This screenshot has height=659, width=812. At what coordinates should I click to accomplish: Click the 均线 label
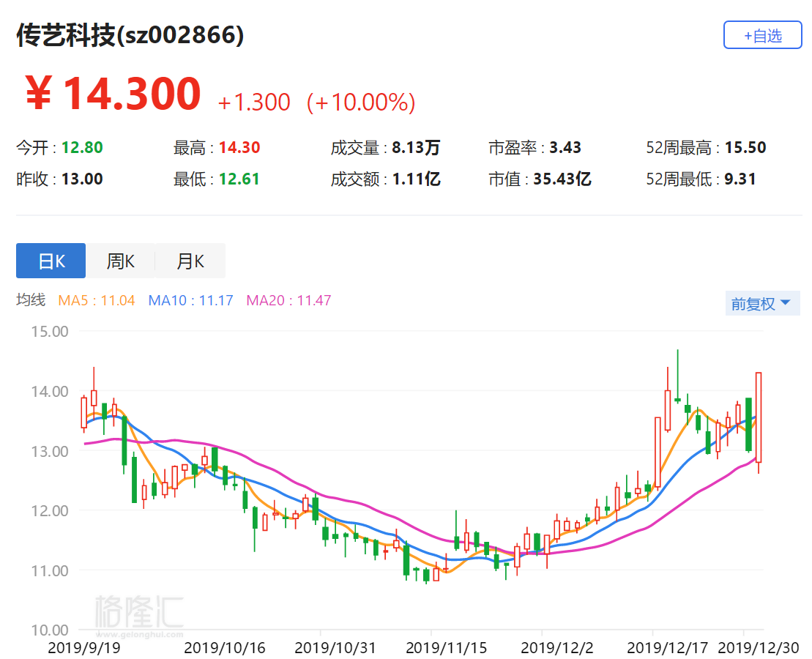[x=31, y=300]
